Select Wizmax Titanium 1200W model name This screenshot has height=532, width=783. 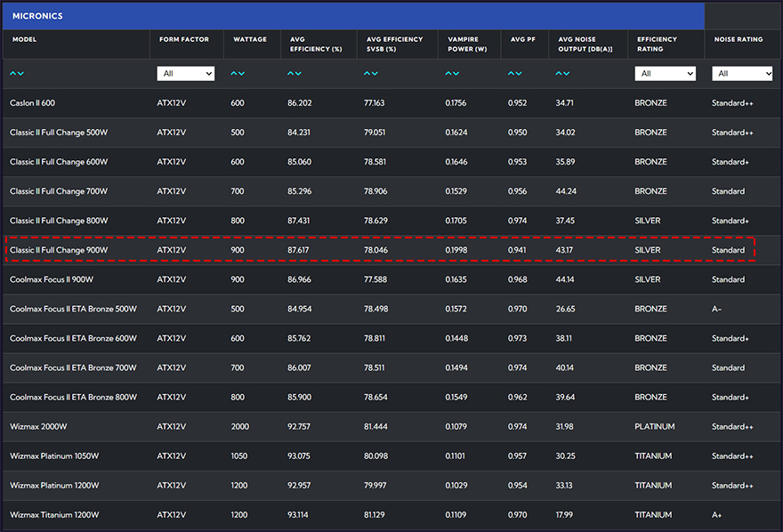[x=54, y=515]
